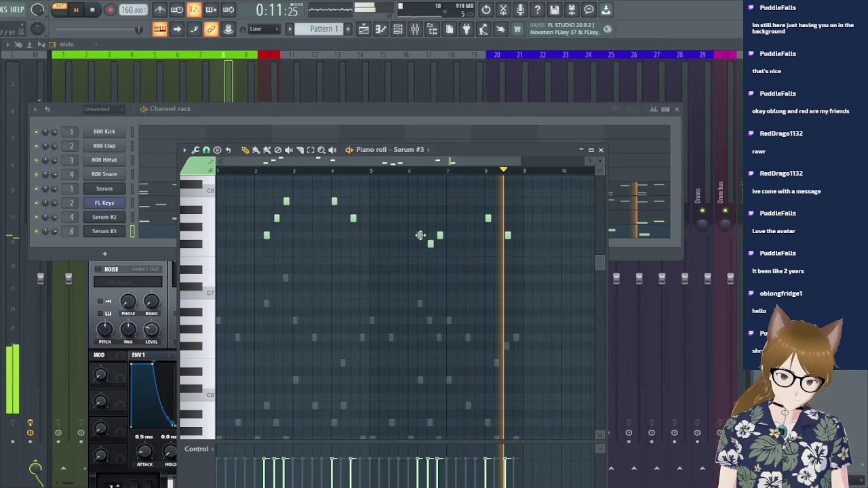Add a new channel with plus button

coord(104,253)
